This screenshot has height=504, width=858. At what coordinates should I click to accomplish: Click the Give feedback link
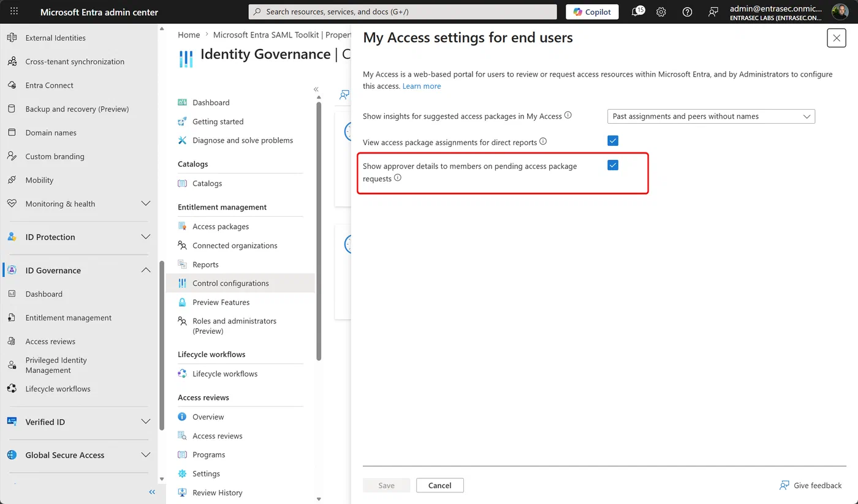point(810,486)
